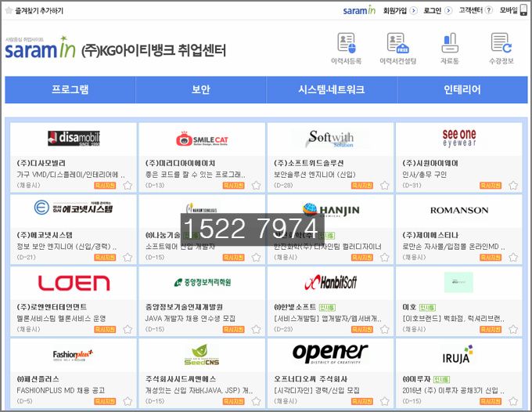This screenshot has height=412, width=532.
Task: Click the Softwith Solution logo
Action: (330, 139)
